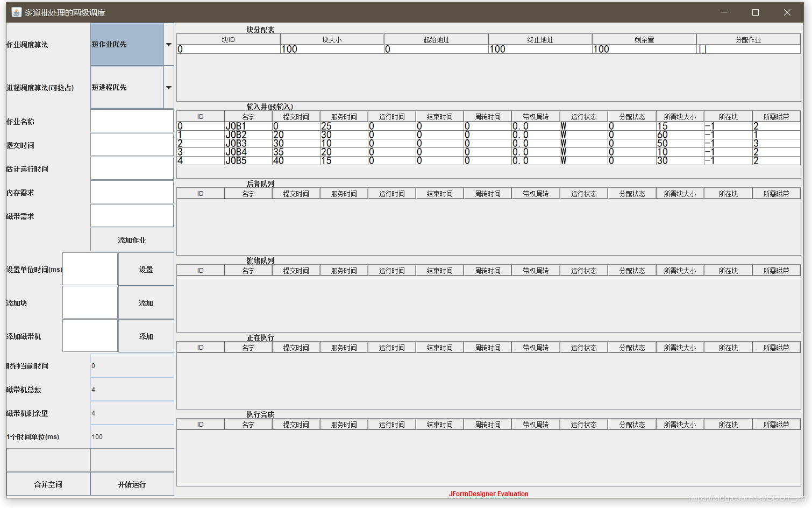
Task: Select JOB3 row name cell
Action: coord(248,143)
